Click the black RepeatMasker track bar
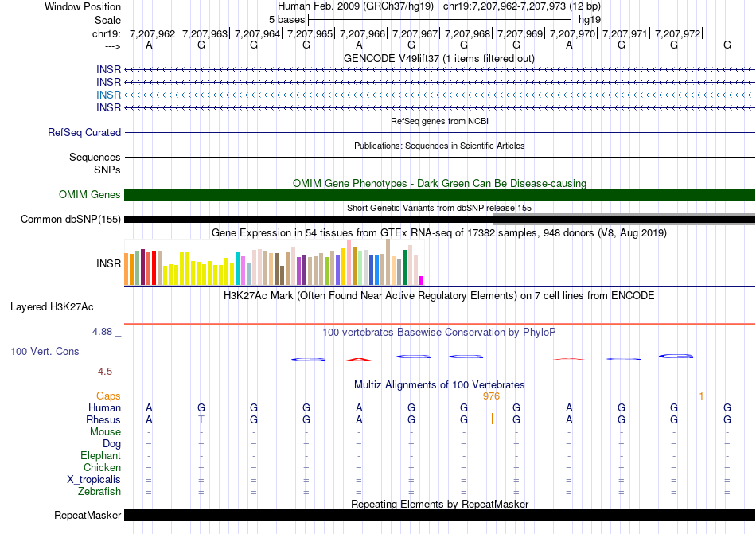Viewport: 756px width, 534px height. point(439,516)
